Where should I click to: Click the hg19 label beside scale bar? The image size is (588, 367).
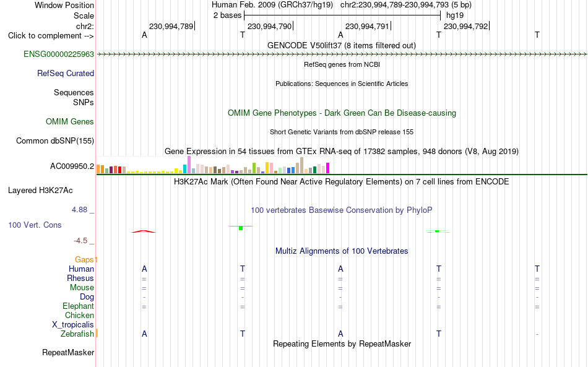[x=455, y=15]
